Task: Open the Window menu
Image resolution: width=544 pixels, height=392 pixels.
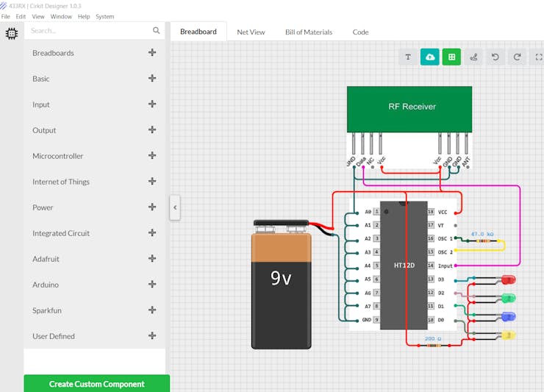Action: (x=61, y=16)
